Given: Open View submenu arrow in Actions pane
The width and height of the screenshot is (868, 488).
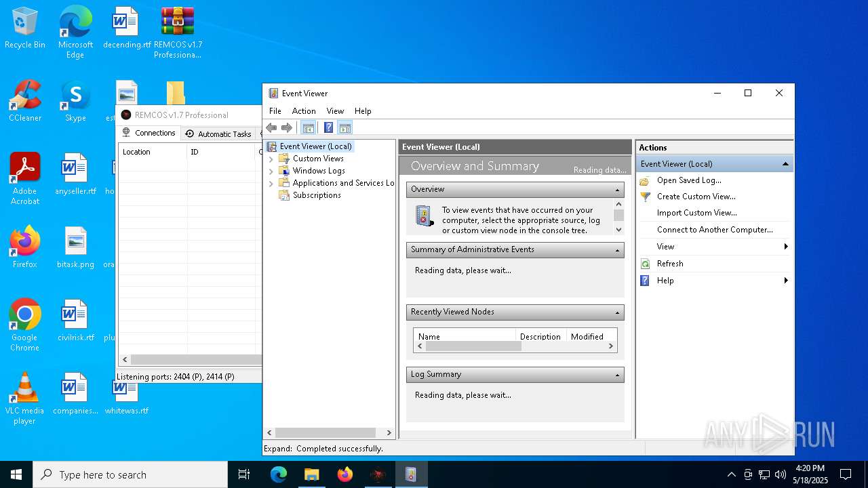Looking at the screenshot, I should (x=786, y=247).
